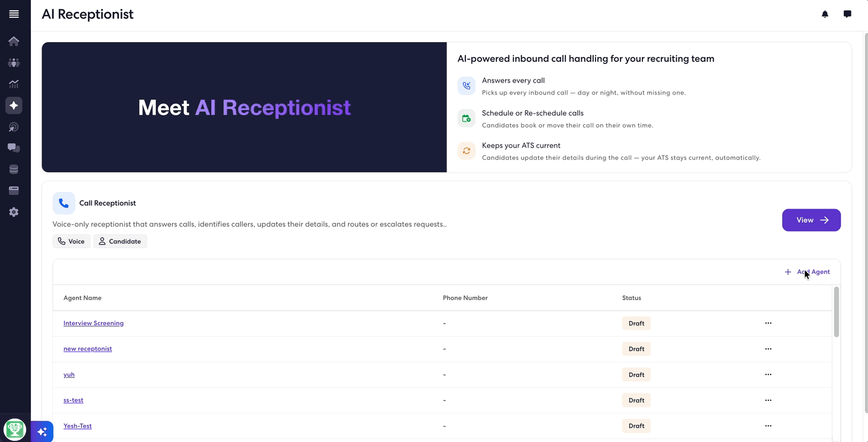Open the analytics chart sidebar icon
Viewport: 868px width, 442px height.
coord(14,84)
